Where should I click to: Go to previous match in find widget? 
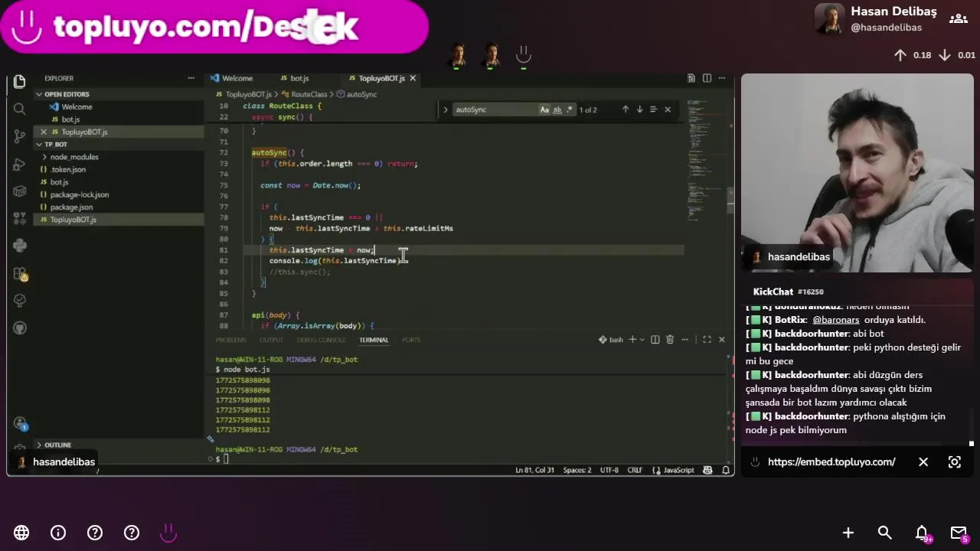pyautogui.click(x=626, y=109)
